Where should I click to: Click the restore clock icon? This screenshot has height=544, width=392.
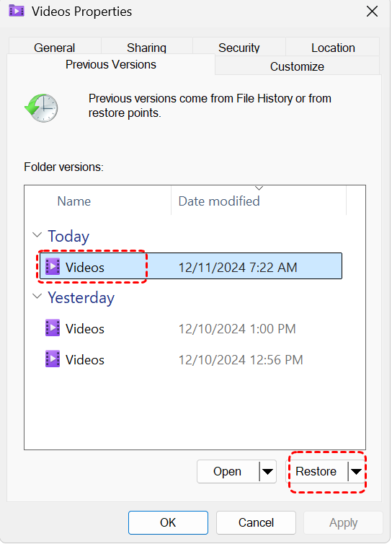coord(41,108)
